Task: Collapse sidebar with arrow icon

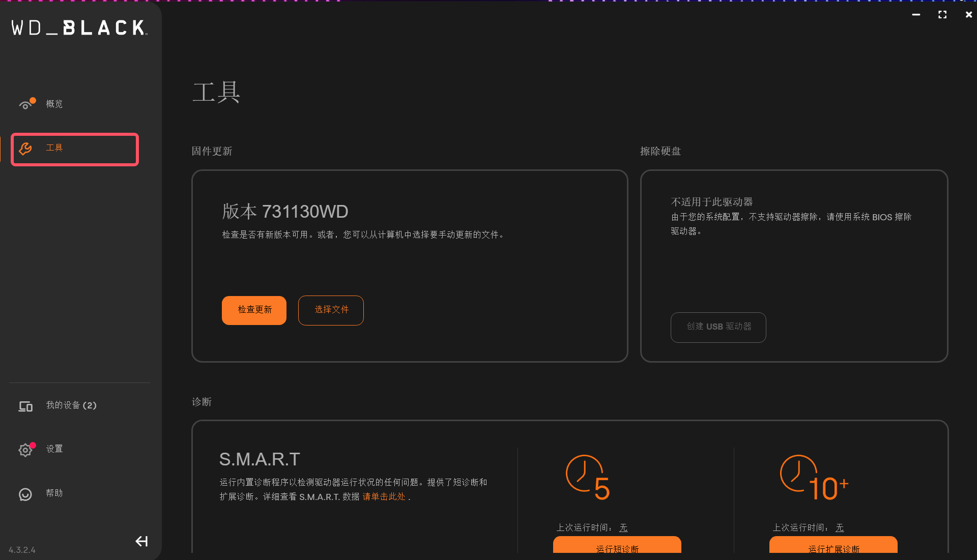Action: pos(141,541)
